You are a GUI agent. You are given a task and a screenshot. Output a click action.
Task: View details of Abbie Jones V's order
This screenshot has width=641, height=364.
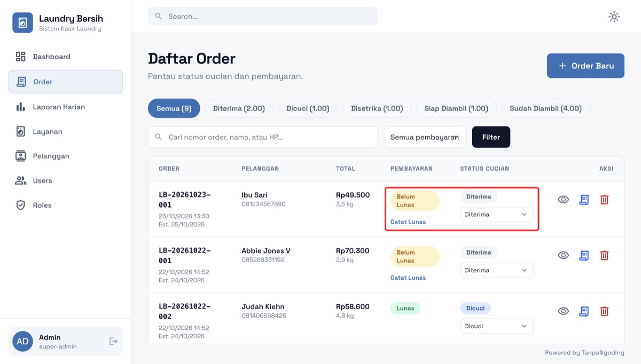(x=563, y=255)
